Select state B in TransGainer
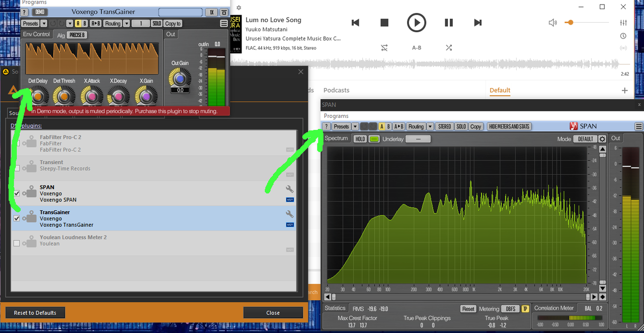This screenshot has height=333, width=644. [85, 24]
